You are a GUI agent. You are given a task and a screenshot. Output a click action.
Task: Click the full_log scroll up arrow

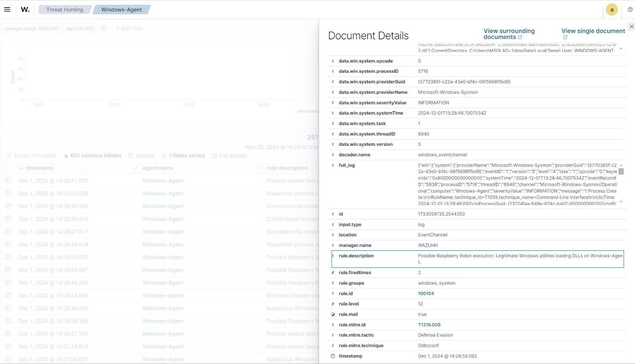(x=621, y=165)
